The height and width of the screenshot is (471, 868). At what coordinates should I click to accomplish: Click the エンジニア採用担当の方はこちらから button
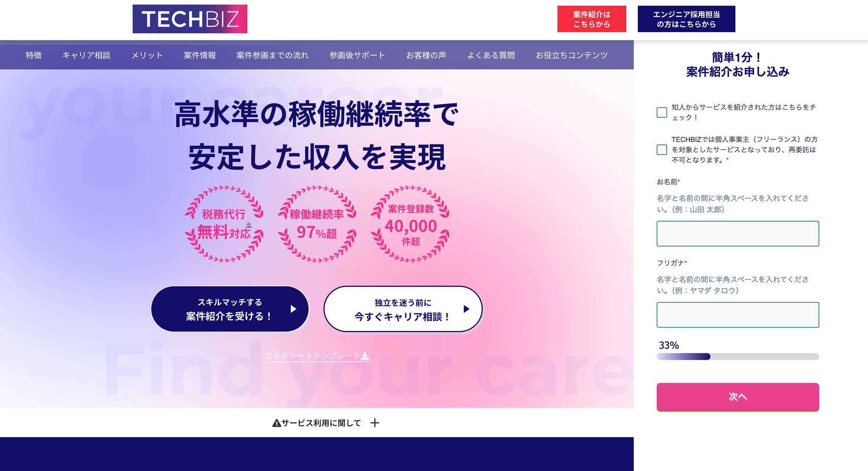[x=686, y=19]
